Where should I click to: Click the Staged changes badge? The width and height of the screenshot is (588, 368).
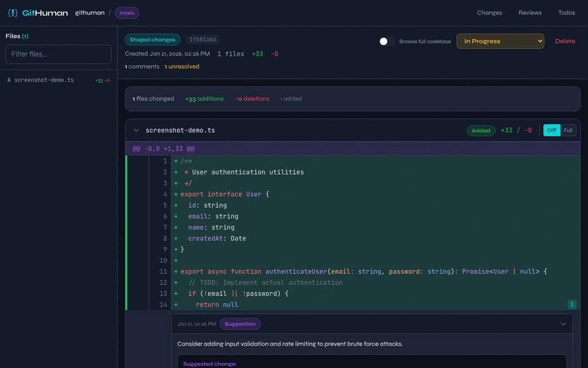pos(152,39)
